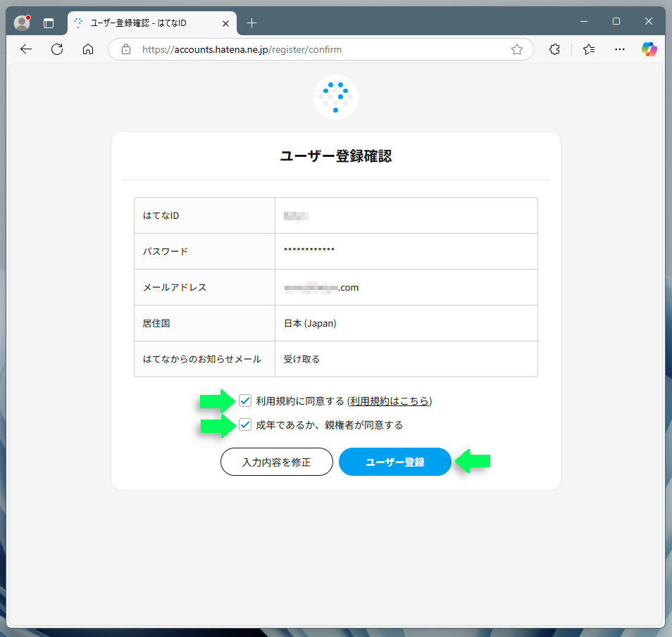Click the Hatena logo
The width and height of the screenshot is (672, 637).
click(335, 97)
